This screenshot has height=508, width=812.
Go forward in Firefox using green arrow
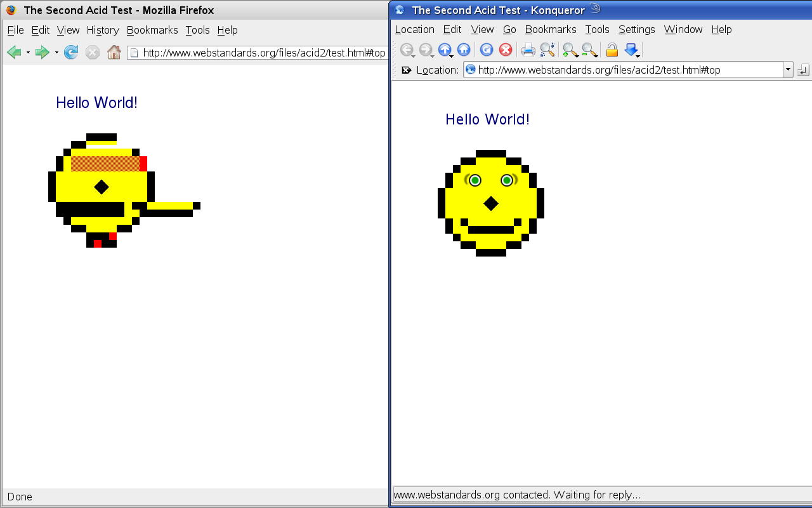pyautogui.click(x=42, y=52)
